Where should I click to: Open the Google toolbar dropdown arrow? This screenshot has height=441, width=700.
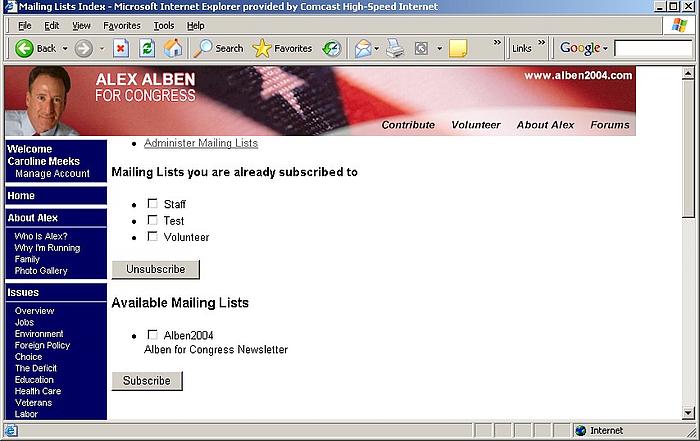605,48
